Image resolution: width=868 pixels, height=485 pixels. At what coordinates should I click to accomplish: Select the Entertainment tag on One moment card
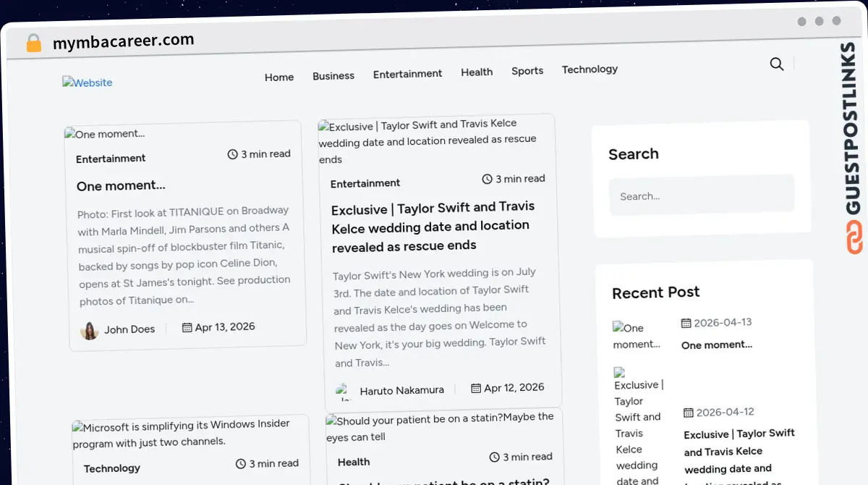tap(111, 159)
